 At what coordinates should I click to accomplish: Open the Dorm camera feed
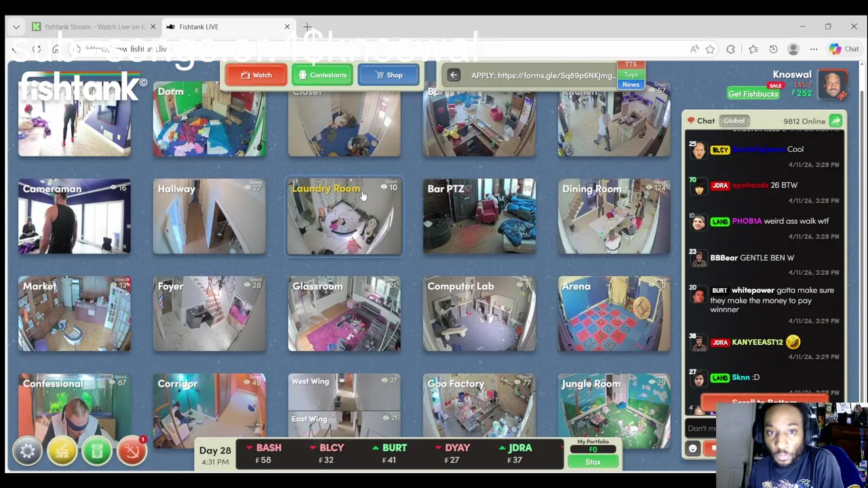[x=210, y=119]
